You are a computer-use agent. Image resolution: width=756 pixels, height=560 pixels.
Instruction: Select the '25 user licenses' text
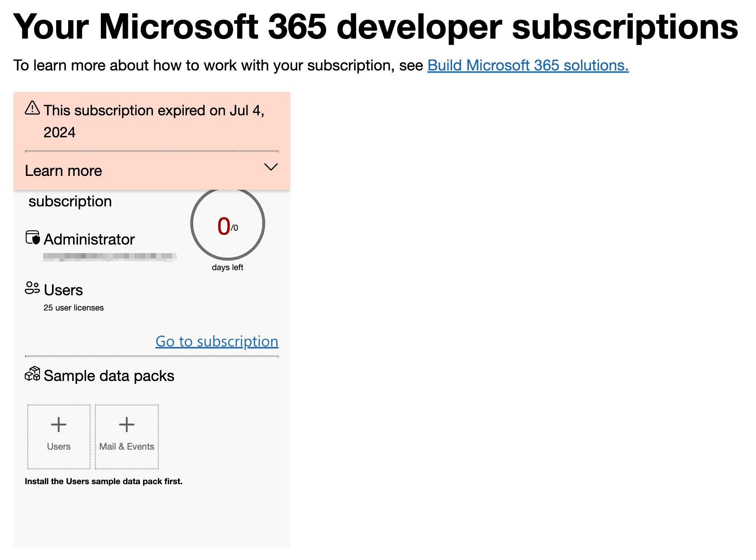74,308
